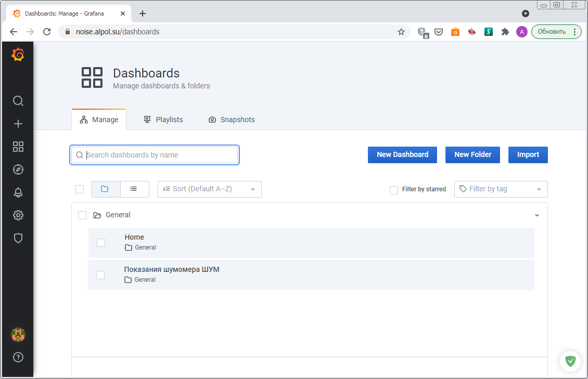Click the Create plus icon in sidebar
This screenshot has width=588, height=379.
tap(18, 124)
